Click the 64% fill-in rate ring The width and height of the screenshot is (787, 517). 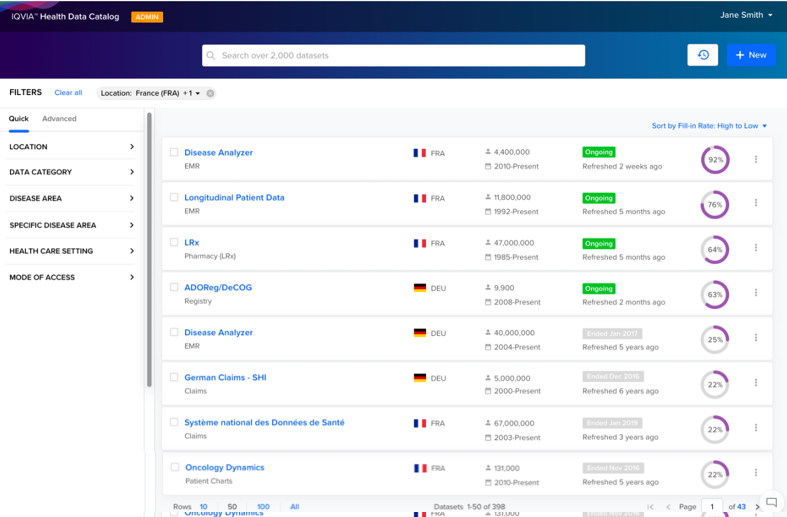715,249
